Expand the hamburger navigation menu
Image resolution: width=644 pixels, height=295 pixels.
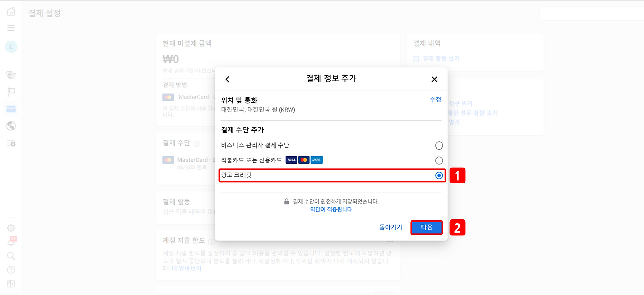(x=11, y=28)
